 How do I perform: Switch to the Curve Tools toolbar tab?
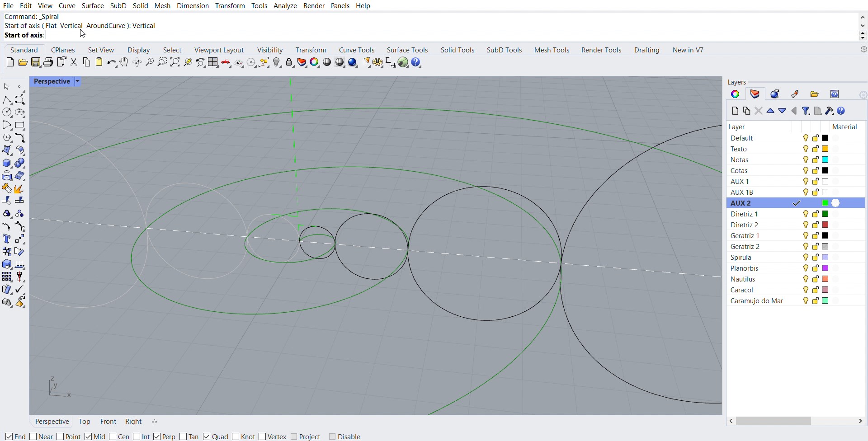[357, 50]
